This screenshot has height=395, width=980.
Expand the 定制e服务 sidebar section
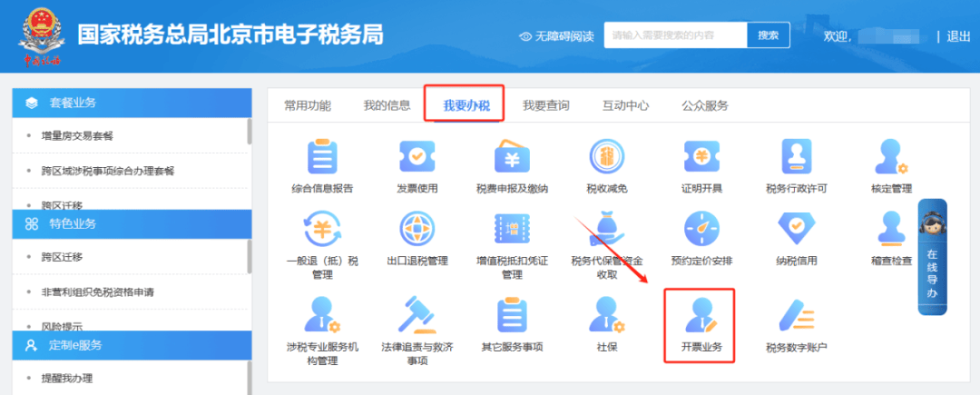[132, 345]
